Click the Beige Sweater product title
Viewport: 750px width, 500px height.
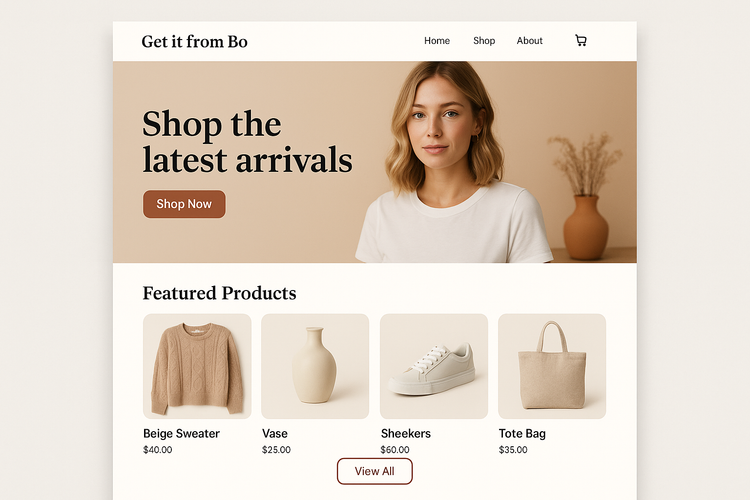pos(181,433)
